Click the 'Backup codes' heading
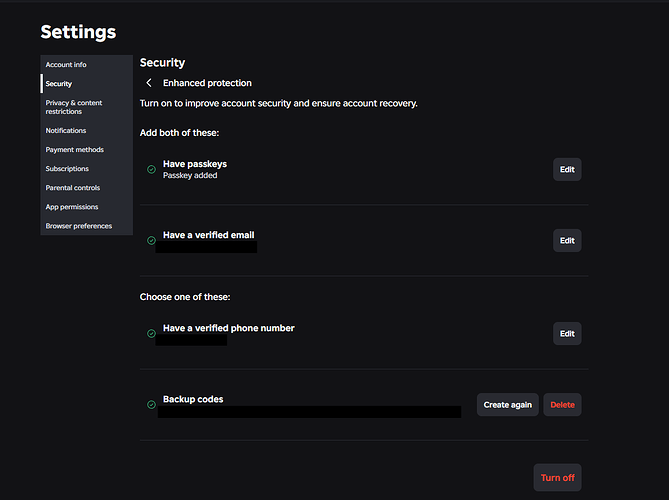Viewport: 669px width, 500px height. coord(193,399)
